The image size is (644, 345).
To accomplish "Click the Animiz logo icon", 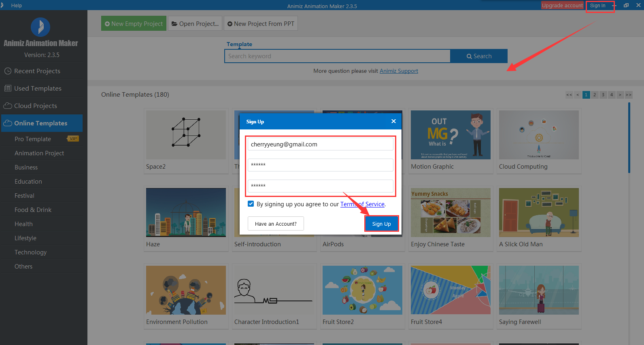I will coord(40,27).
